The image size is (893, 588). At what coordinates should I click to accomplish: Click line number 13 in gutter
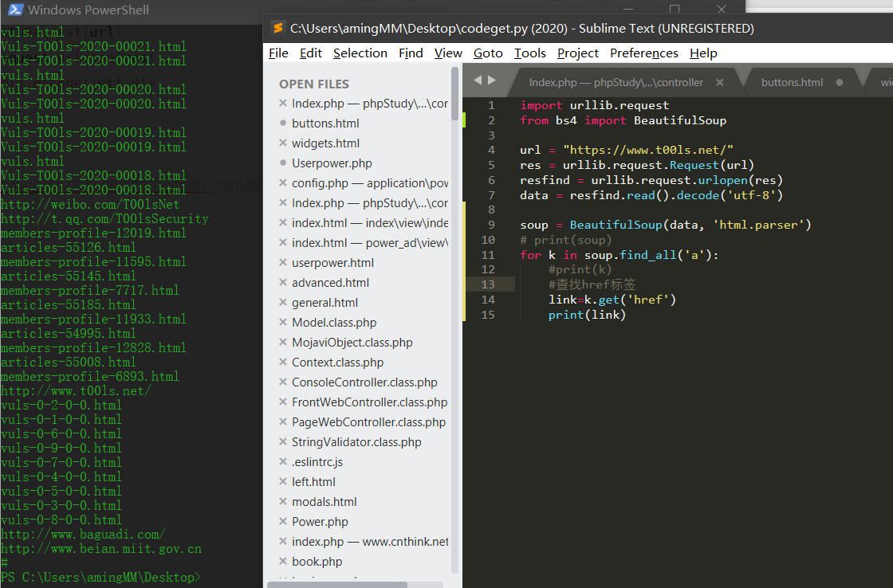click(488, 284)
